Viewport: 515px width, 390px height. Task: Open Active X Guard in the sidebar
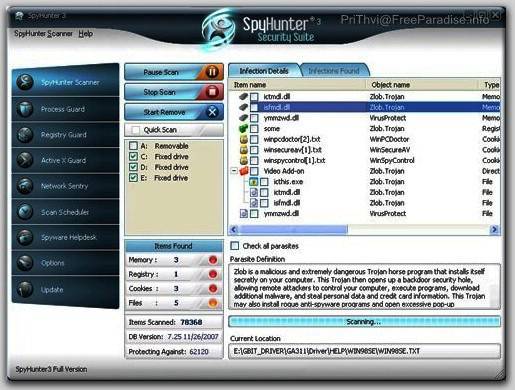pos(65,160)
